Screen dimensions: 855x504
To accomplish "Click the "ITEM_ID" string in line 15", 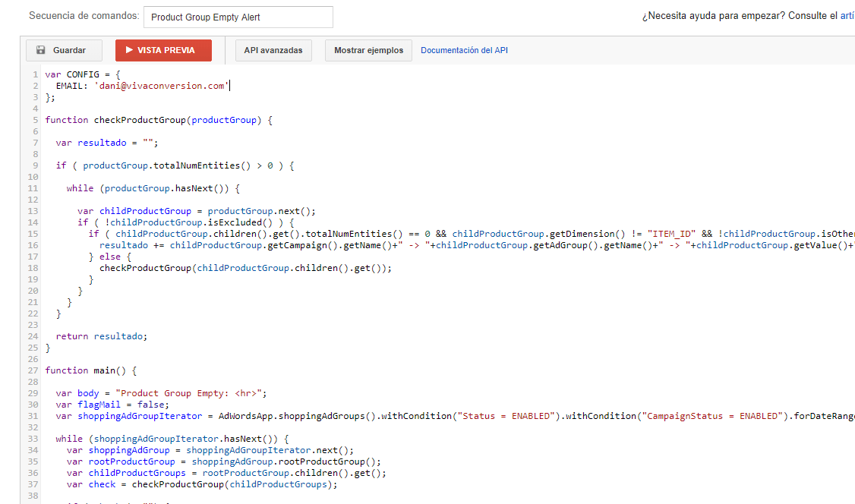I will coord(671,234).
